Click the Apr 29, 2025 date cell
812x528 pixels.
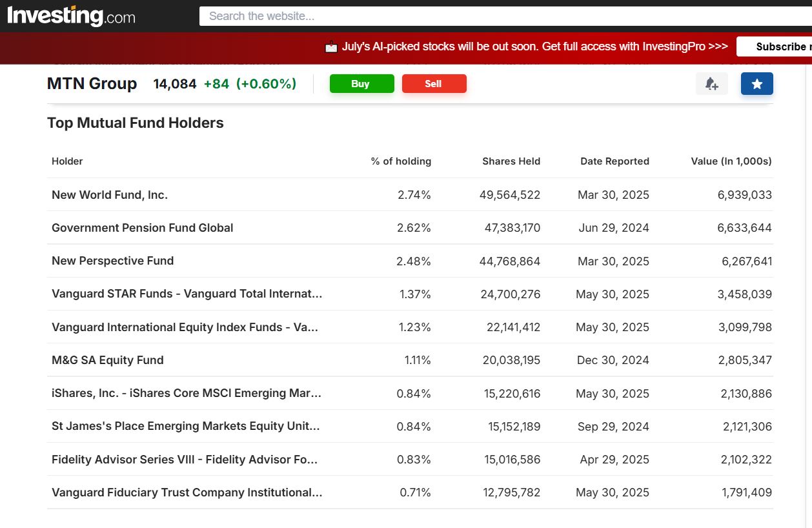pos(614,460)
